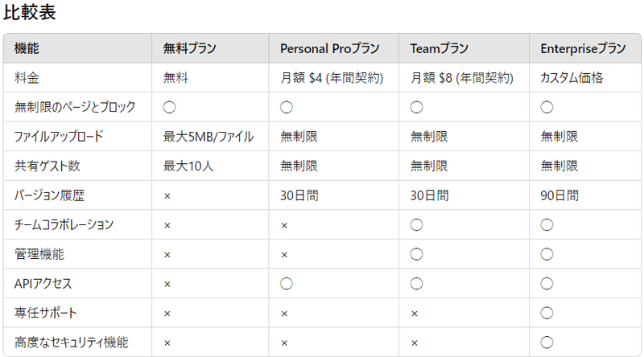
Task: Click the 月額 $4 (年間契約) price cell
Action: coord(333,77)
